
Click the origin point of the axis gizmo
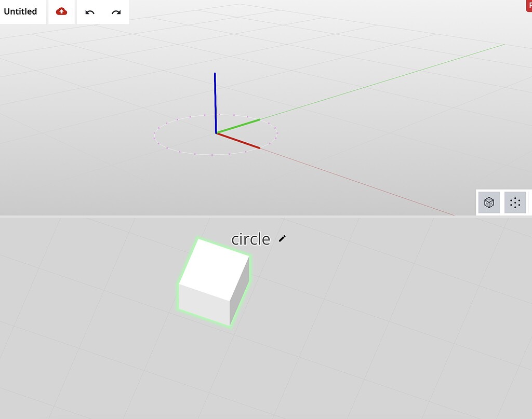coord(217,133)
